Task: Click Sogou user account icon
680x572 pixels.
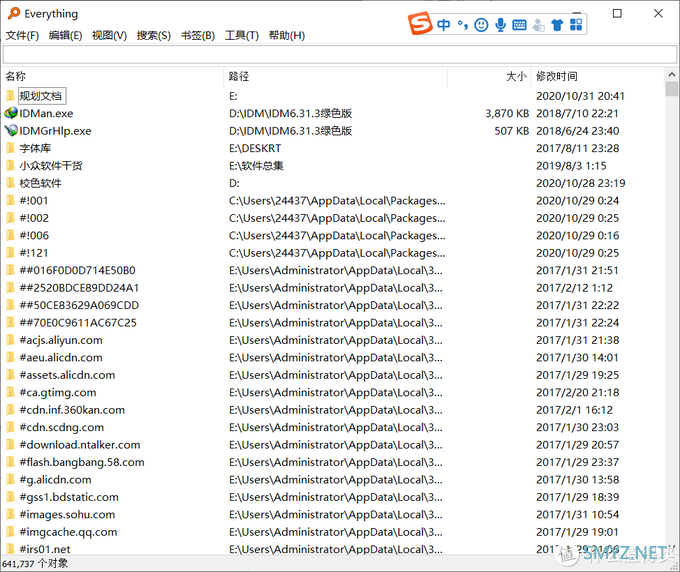Action: click(538, 25)
